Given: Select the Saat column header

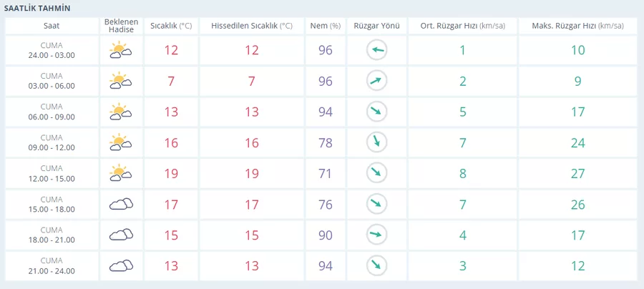Looking at the screenshot, I should [52, 26].
